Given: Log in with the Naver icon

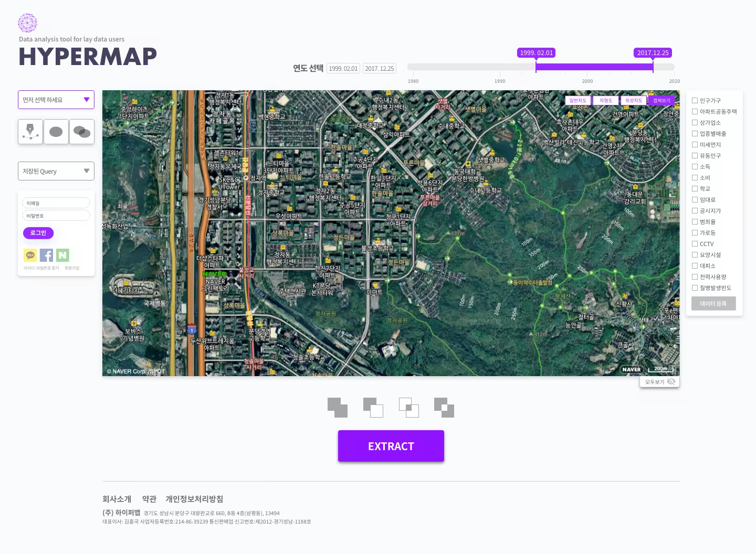Looking at the screenshot, I should click(x=62, y=255).
